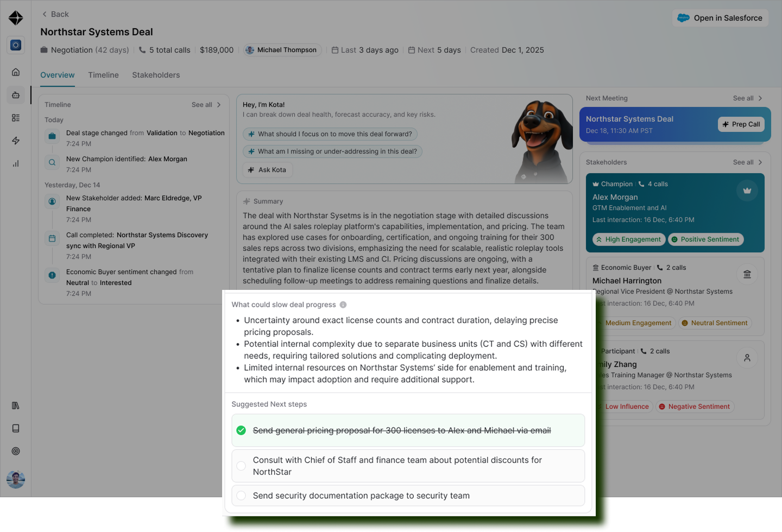Click the bank icon on Michael Harrington card
782x532 pixels.
[x=747, y=274]
